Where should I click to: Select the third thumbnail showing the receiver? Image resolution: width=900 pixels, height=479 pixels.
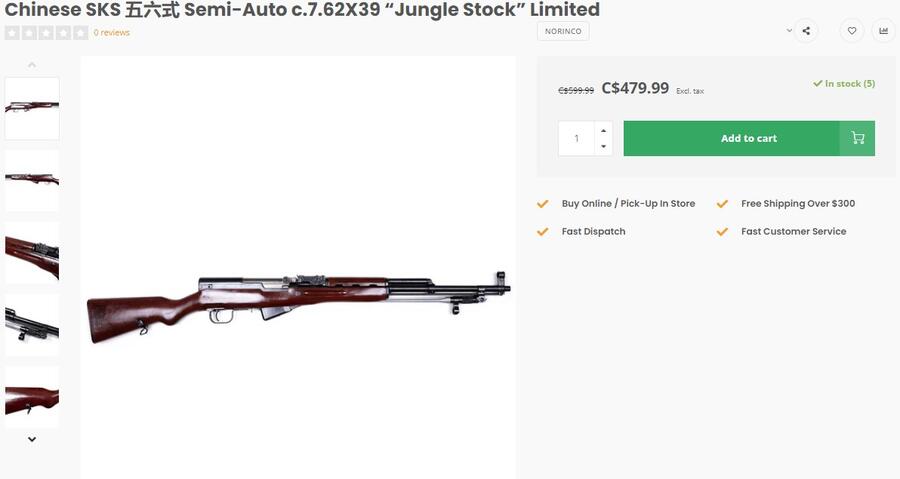[x=32, y=252]
